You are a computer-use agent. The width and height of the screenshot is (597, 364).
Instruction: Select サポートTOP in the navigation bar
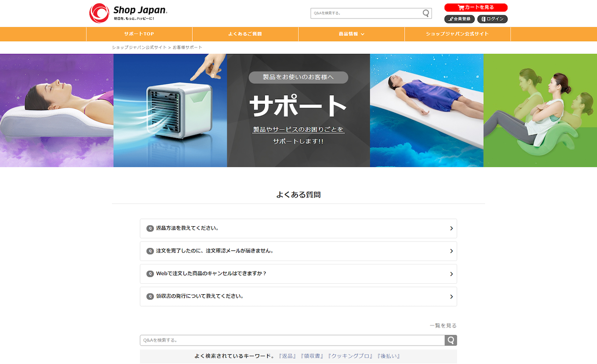[139, 34]
